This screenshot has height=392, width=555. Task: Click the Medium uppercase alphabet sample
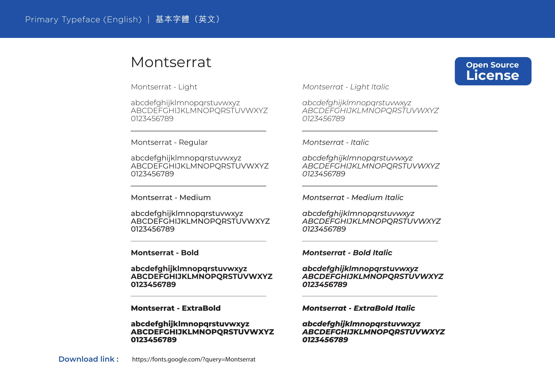pos(200,221)
